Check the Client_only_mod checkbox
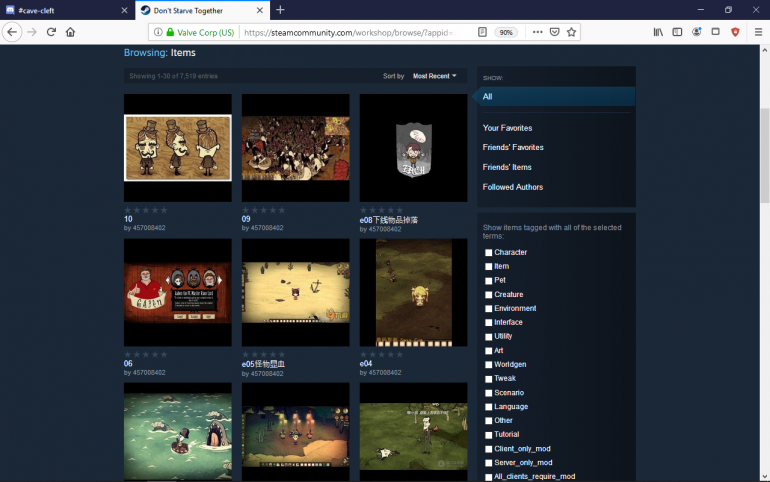This screenshot has height=482, width=770. tap(489, 449)
